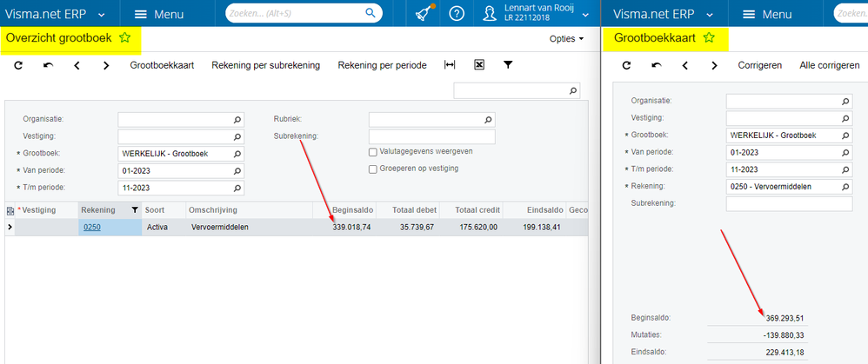Select Eindsaldo value 199.138,41 in grid
868x364 pixels.
point(542,227)
